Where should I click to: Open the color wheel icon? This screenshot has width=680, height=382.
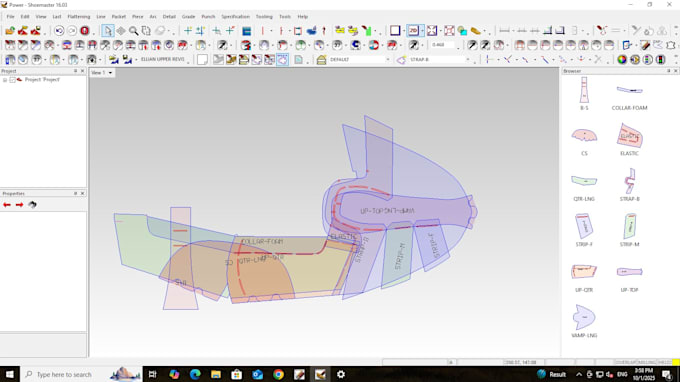coord(622,59)
